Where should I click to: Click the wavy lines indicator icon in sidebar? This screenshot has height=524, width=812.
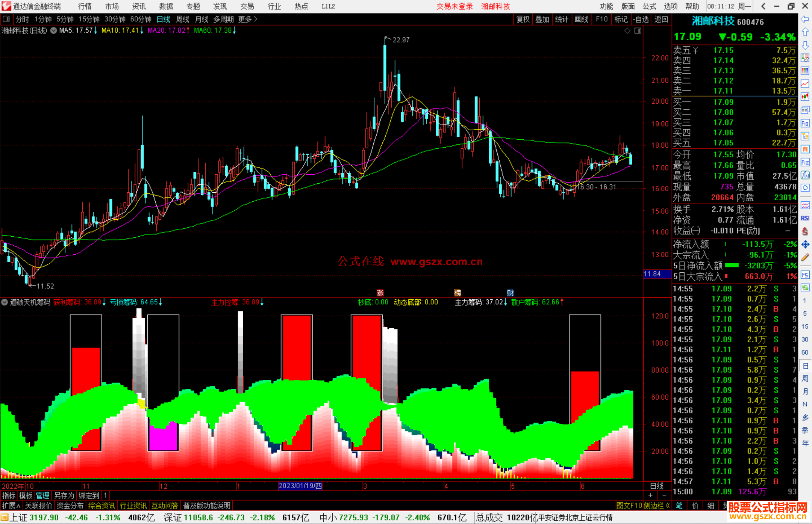(x=805, y=205)
